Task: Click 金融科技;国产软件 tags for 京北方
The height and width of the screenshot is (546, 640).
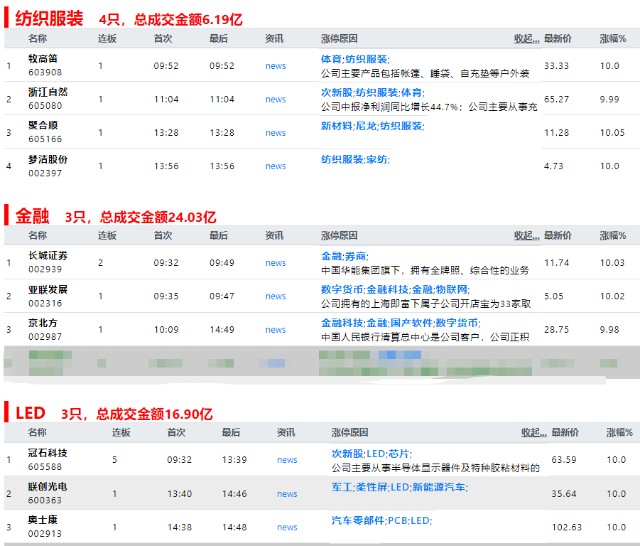Action: tap(400, 323)
